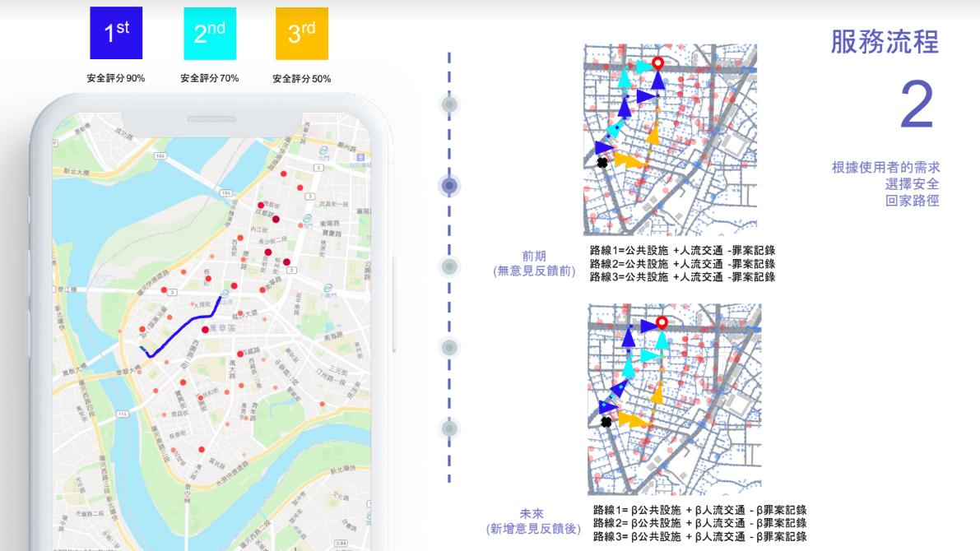
Task: Click the (新增意見反饋後) caption
Action: (533, 529)
